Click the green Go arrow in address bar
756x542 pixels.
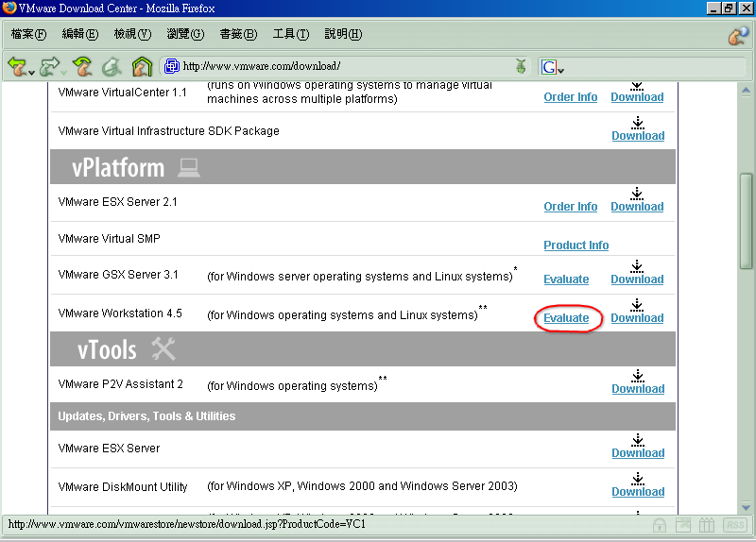521,66
